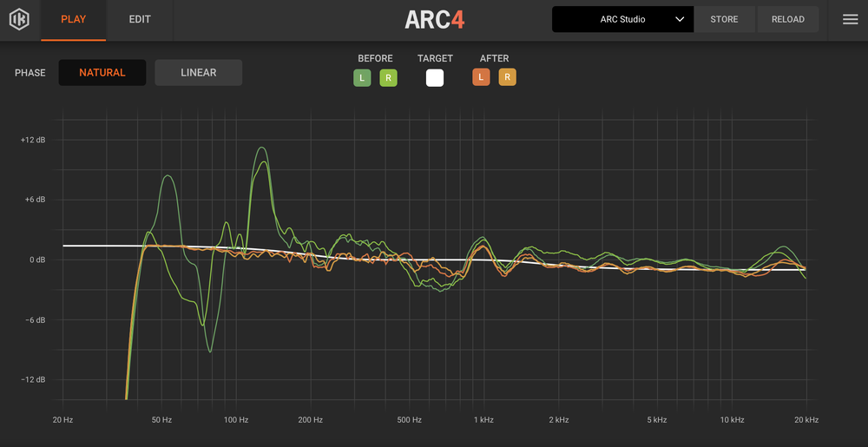868x447 pixels.
Task: Click the TARGET legend label
Action: 435,58
